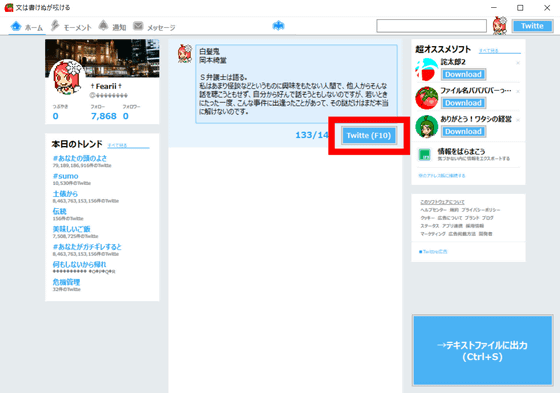The image size is (560, 393).
Task: Click inside the tweet compose text area
Action: (296, 84)
